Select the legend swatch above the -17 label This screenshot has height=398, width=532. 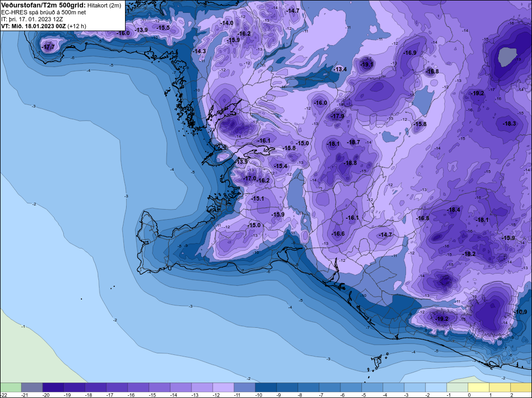click(x=117, y=387)
